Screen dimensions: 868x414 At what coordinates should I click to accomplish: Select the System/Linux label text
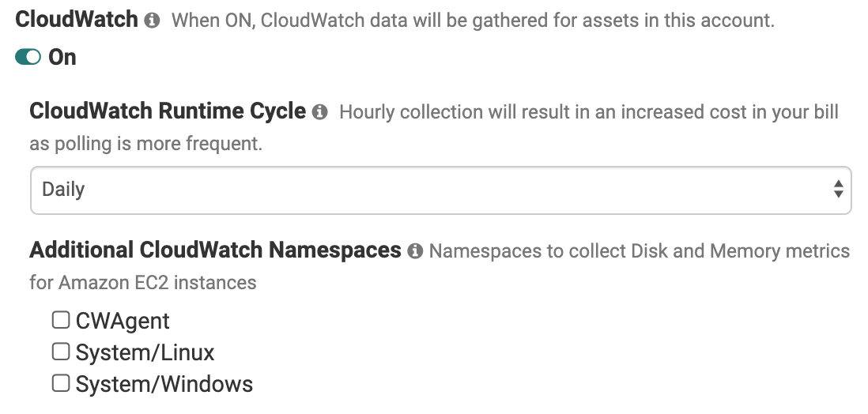click(145, 352)
